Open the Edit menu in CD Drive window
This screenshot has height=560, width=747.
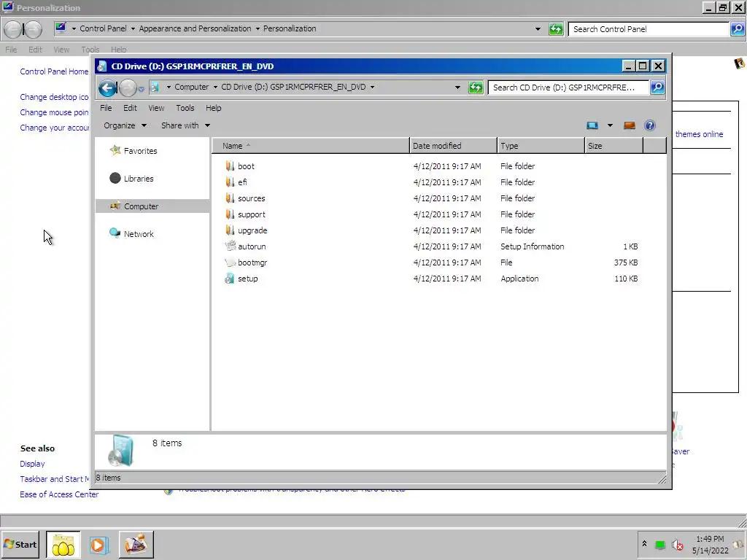coord(130,108)
